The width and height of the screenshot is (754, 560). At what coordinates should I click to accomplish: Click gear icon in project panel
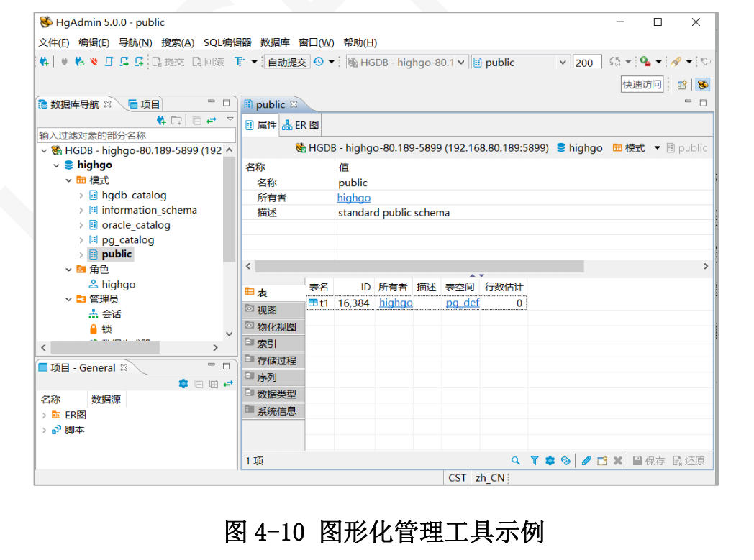(183, 384)
